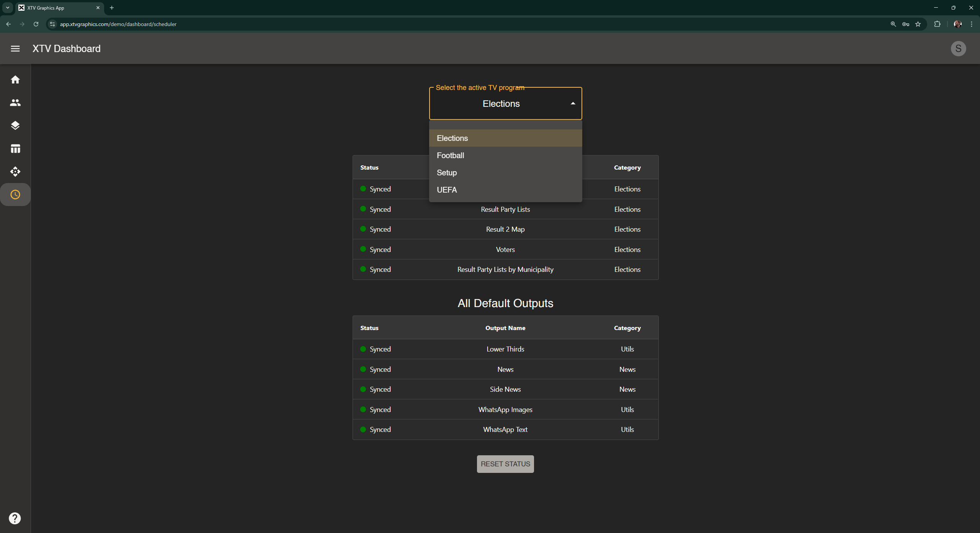Select the Layers icon in the sidebar
The height and width of the screenshot is (533, 980).
pyautogui.click(x=15, y=125)
